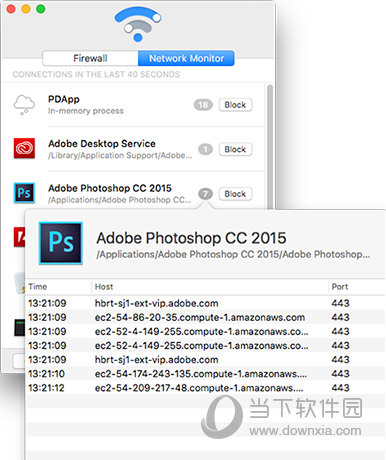Click the partially hidden terminal app icon
Image resolution: width=386 pixels, height=460 pixels.
click(x=19, y=327)
